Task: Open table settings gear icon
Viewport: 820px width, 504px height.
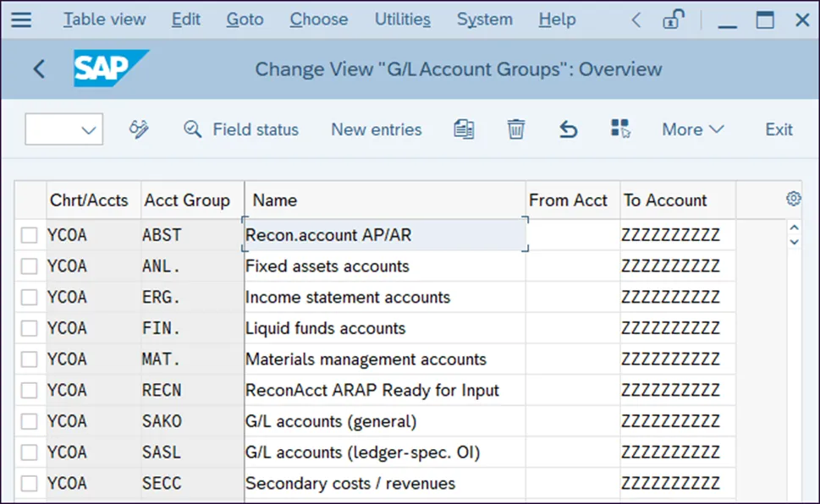Action: (x=793, y=199)
